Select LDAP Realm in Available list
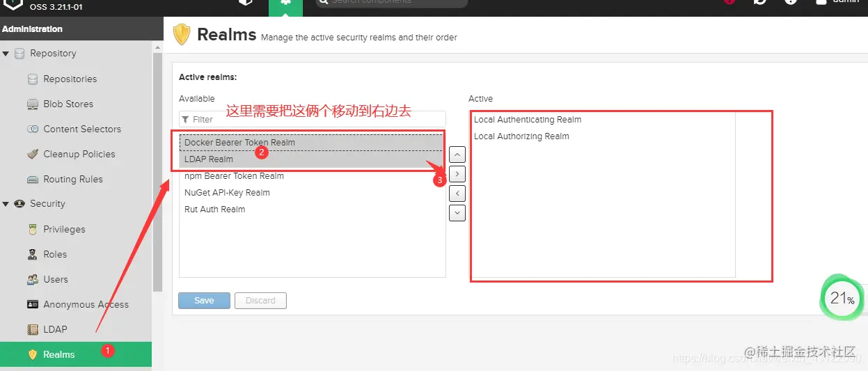The height and width of the screenshot is (371, 868). click(312, 159)
